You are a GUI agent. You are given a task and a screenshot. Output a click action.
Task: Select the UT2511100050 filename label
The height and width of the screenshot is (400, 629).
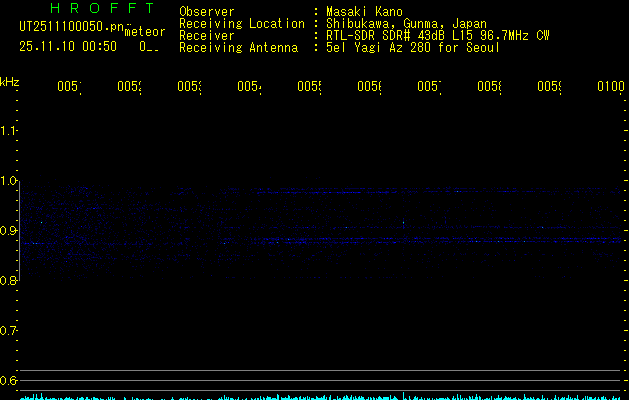pyautogui.click(x=67, y=26)
